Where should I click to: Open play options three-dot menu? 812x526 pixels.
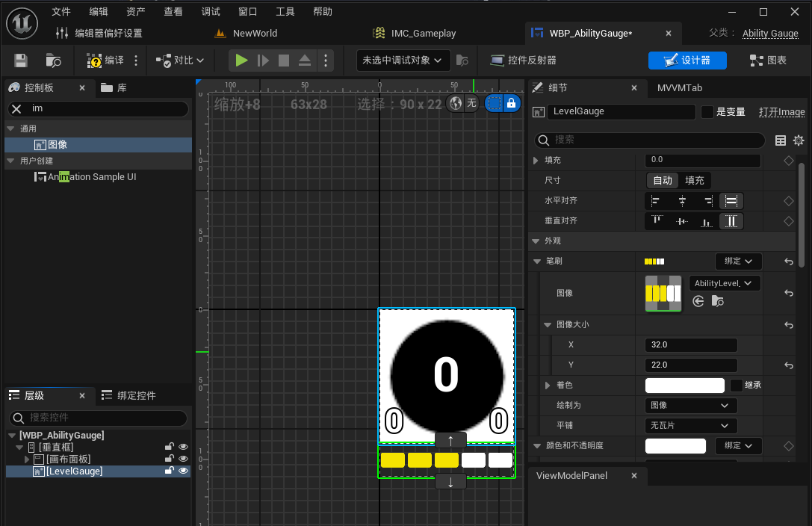[326, 61]
